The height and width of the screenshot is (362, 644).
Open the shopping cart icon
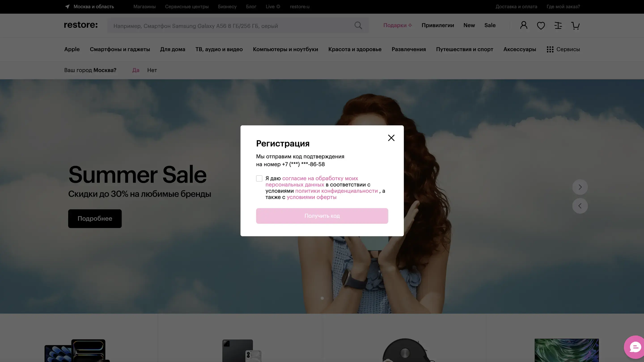(575, 25)
